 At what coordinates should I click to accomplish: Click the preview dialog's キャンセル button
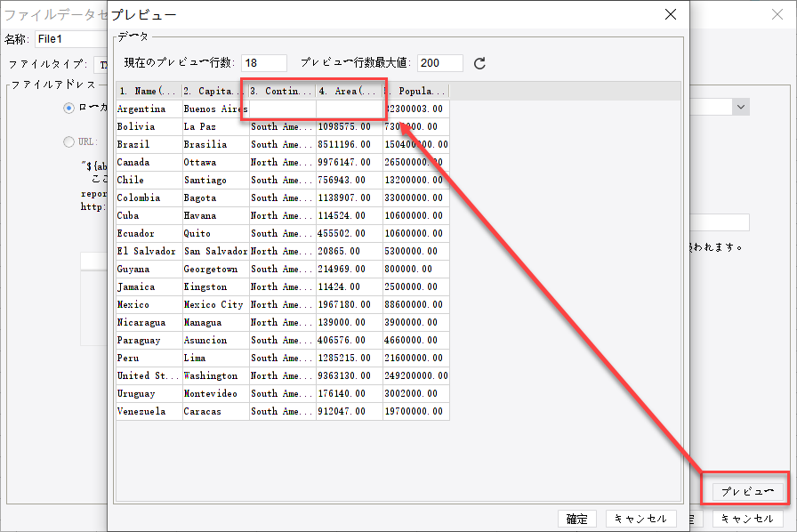641,519
